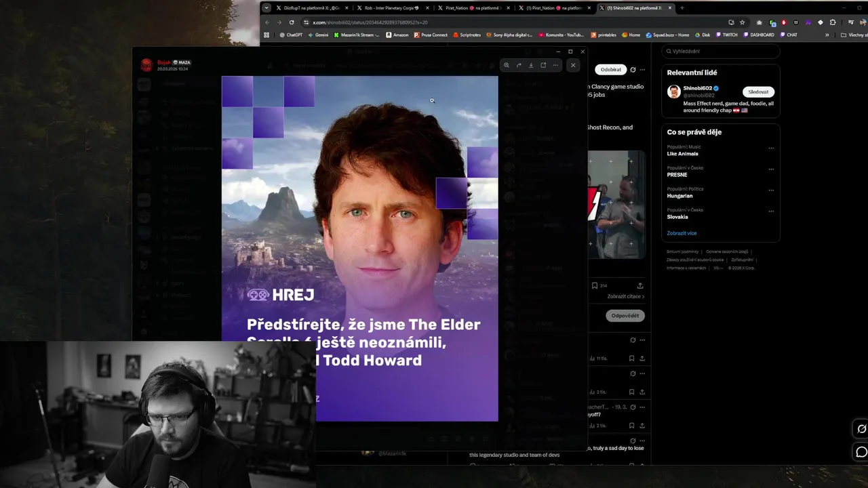Open the Smluvní podmínky footer link
Viewport: 868px width, 488px height.
coord(682,251)
